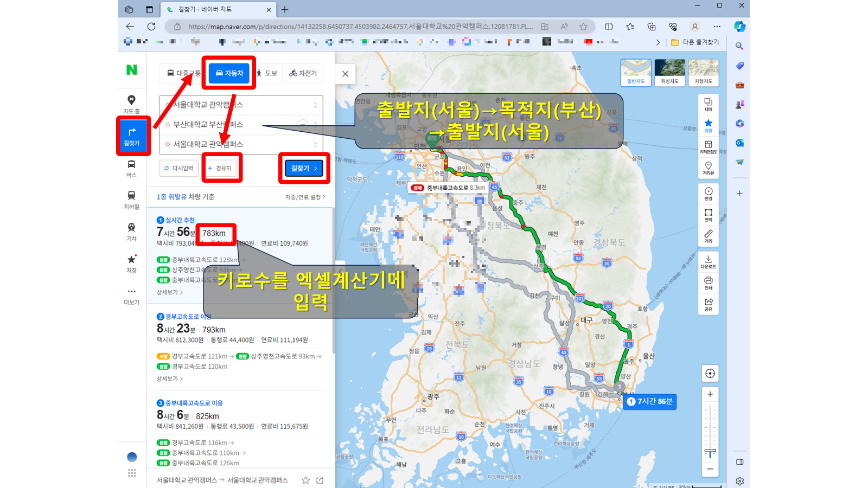868x488 pixels.
Task: Click the blue 길찾기 search button
Action: [x=304, y=168]
